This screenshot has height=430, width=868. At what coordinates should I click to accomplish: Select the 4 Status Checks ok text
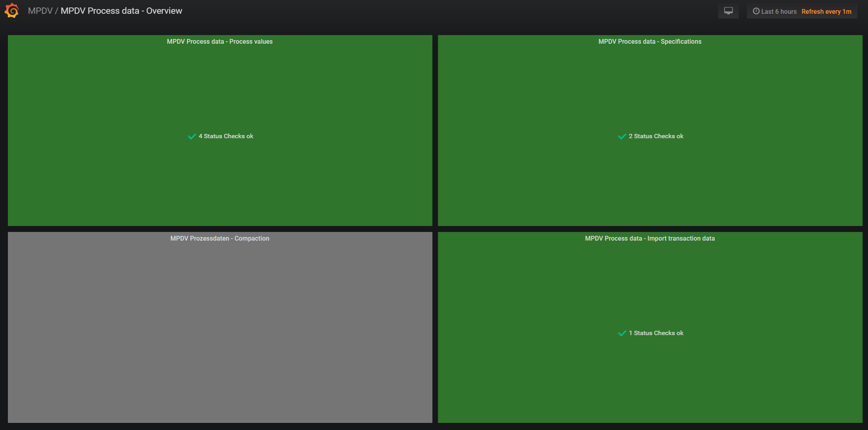pyautogui.click(x=226, y=136)
